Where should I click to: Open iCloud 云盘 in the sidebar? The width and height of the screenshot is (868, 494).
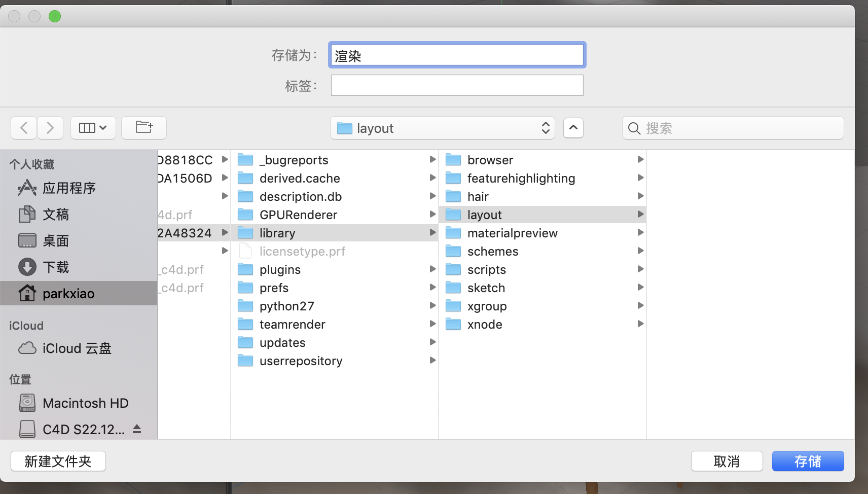pyautogui.click(x=79, y=348)
